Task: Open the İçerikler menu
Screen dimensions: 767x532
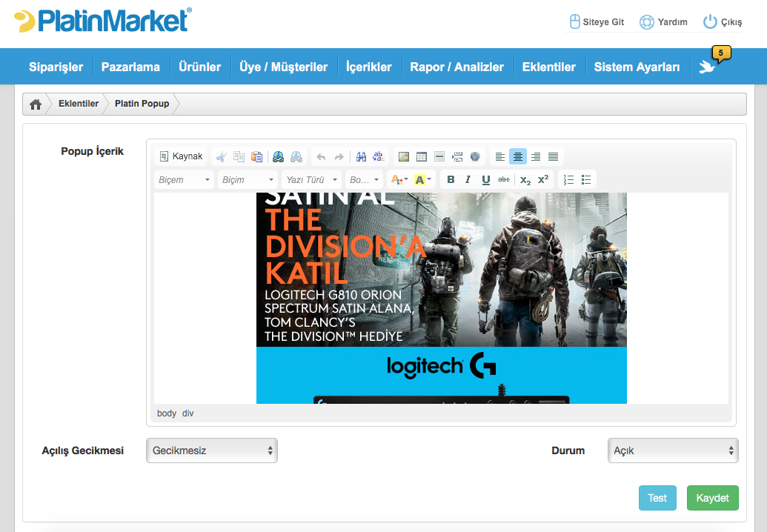Action: (x=369, y=67)
